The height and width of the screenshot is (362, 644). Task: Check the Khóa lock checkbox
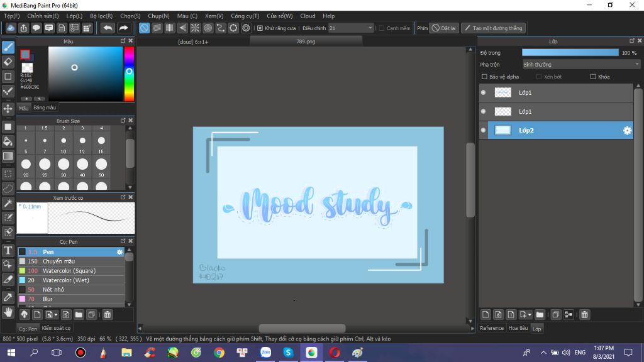pos(593,77)
